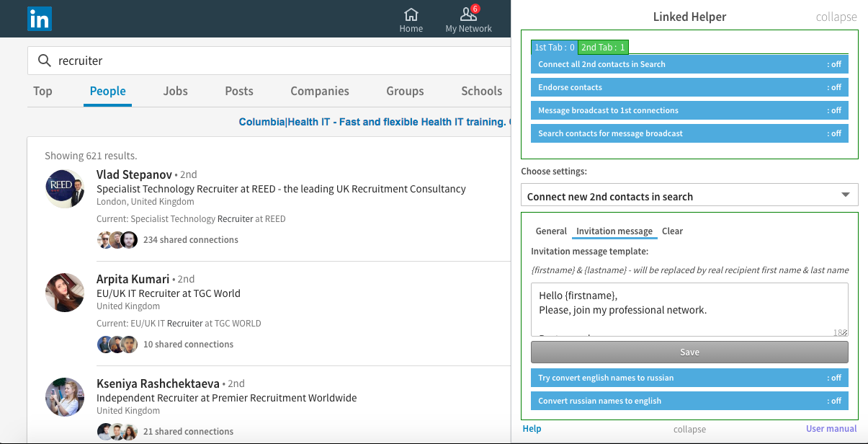Collapse Linked Helper via top collapse link
Viewport: 868px width, 444px height.
(836, 17)
